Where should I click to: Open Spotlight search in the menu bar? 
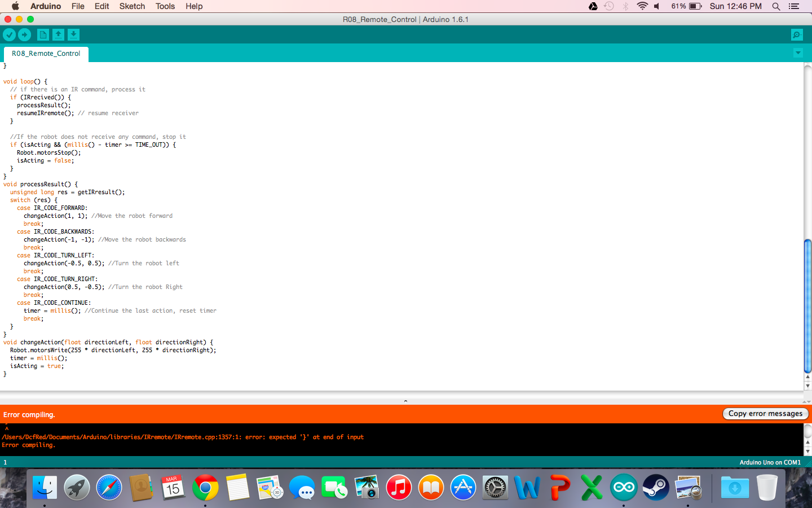[776, 6]
